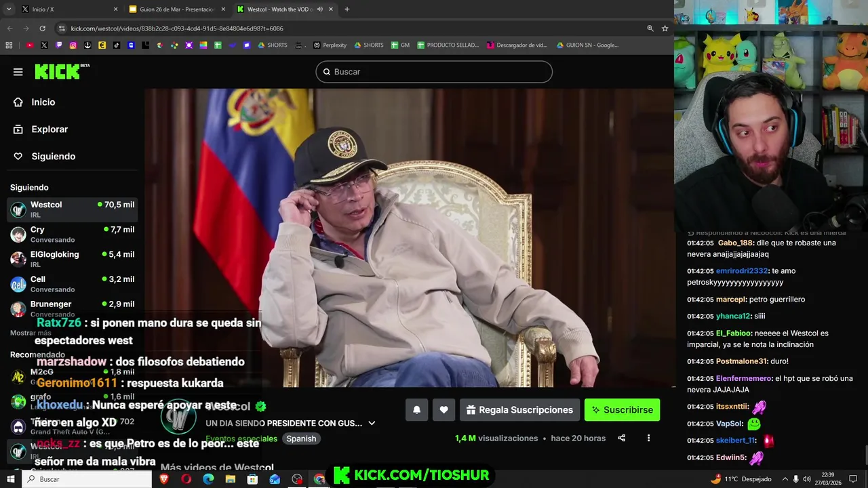Image resolution: width=868 pixels, height=488 pixels.
Task: Open Microsoft Edge from the taskbar
Action: point(208,479)
